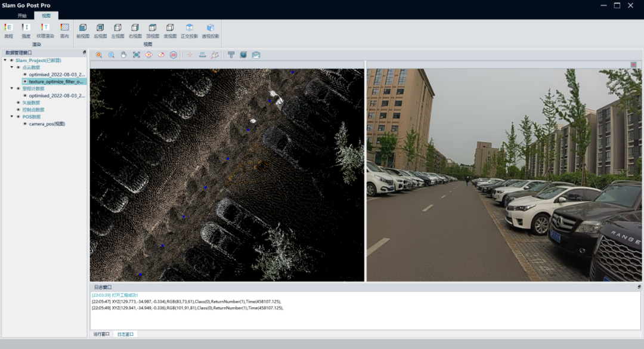This screenshot has width=644, height=349.
Task: Apply 纹理渲染 texture rendering mode
Action: coord(45,27)
